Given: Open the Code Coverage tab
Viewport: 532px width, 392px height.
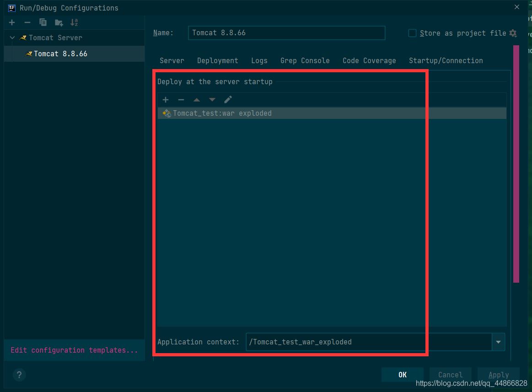Looking at the screenshot, I should pyautogui.click(x=369, y=61).
